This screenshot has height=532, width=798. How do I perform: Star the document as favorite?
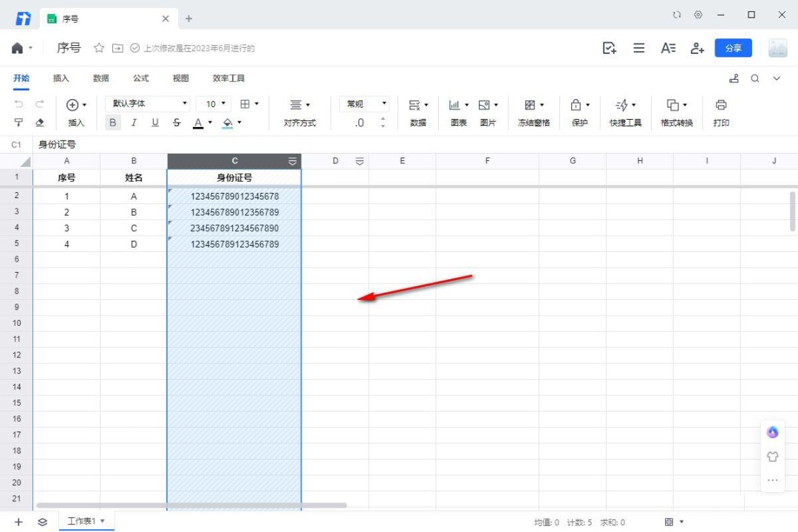click(99, 48)
